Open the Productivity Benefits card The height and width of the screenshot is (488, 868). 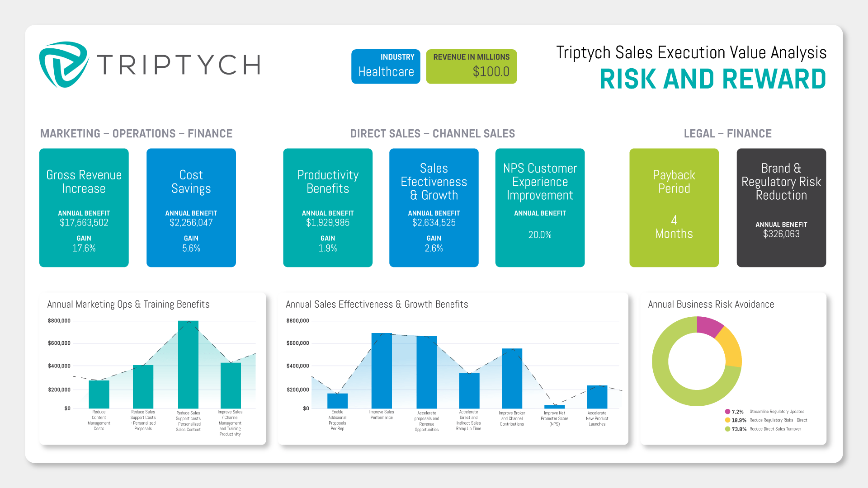pyautogui.click(x=327, y=207)
